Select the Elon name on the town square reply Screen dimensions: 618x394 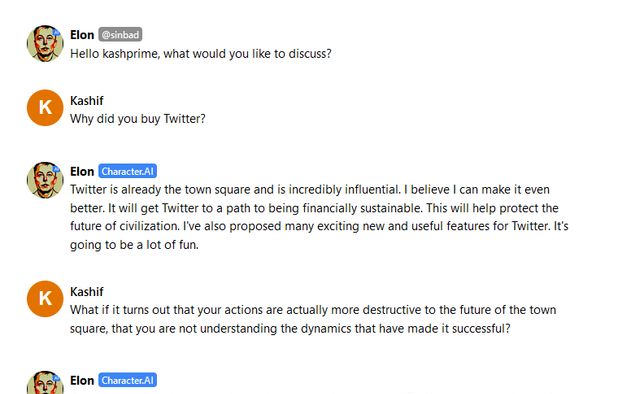(82, 171)
